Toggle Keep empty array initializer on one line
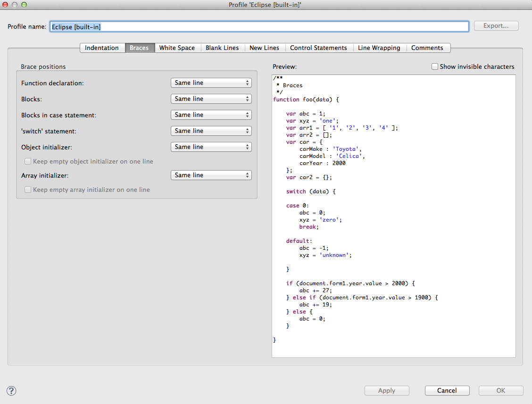 pyautogui.click(x=28, y=190)
